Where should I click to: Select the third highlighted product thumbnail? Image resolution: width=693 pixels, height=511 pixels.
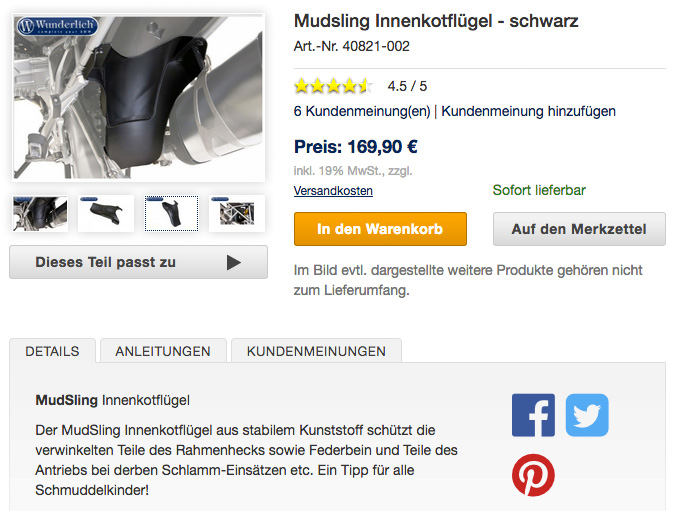click(x=171, y=213)
